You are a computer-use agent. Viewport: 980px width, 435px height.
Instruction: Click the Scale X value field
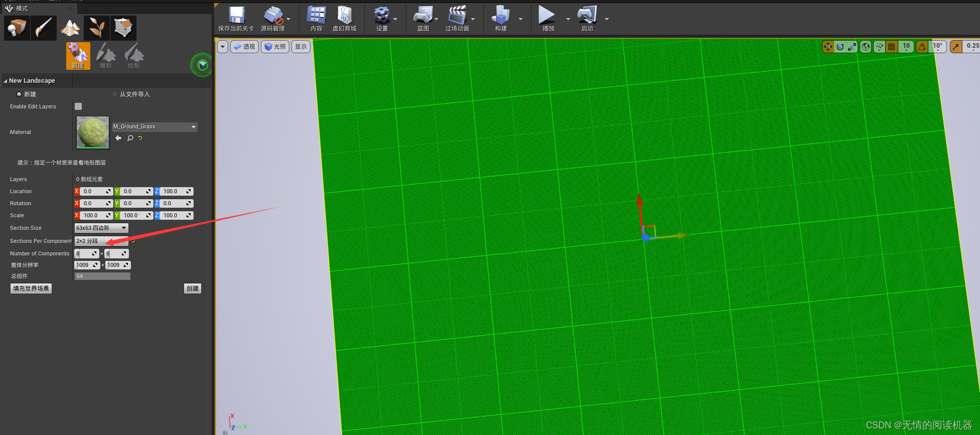click(x=96, y=215)
